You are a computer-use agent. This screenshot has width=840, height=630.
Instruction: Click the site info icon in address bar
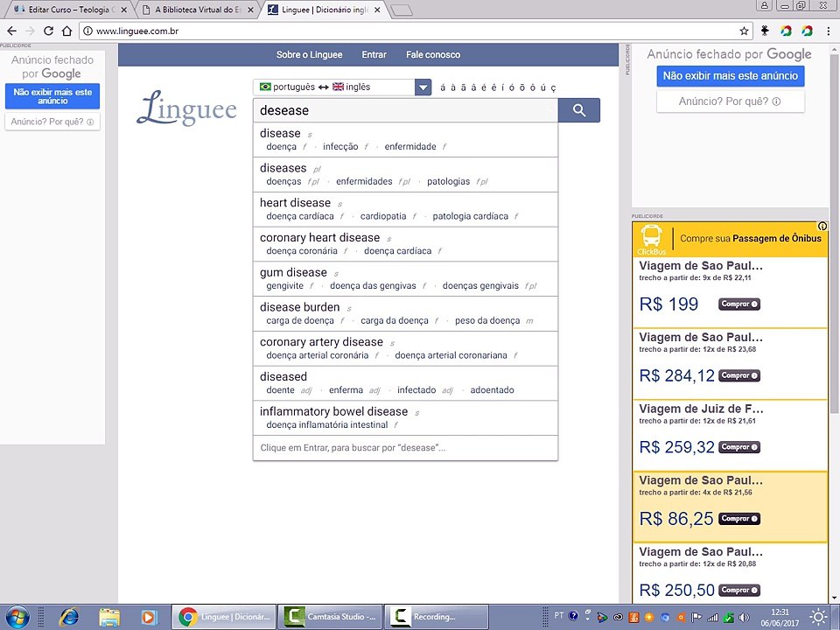click(87, 31)
